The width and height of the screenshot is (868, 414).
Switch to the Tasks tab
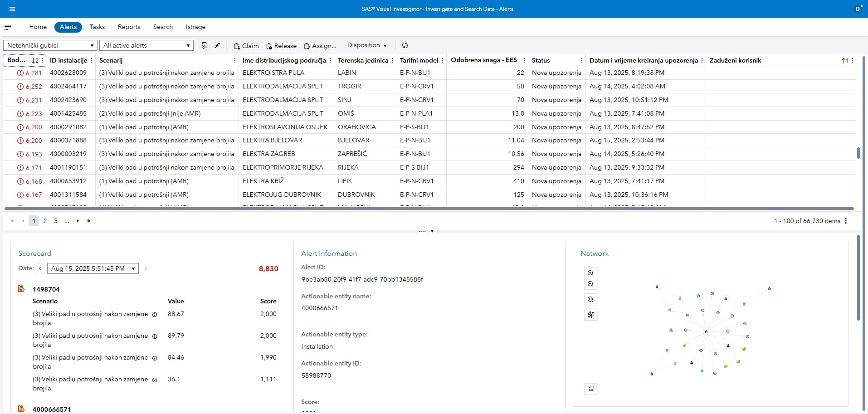[x=97, y=27]
